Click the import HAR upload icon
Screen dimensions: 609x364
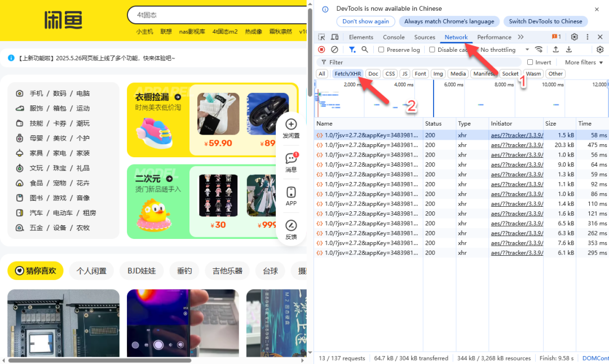(555, 50)
